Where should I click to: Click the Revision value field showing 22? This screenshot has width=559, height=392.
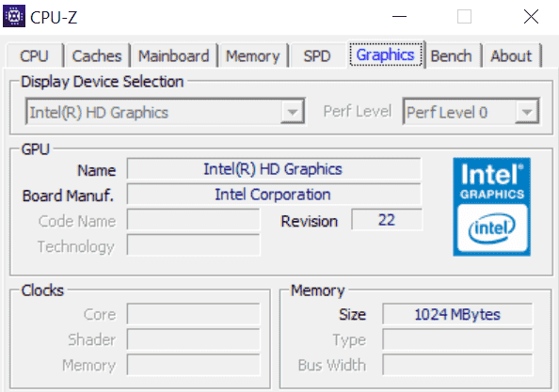click(387, 220)
